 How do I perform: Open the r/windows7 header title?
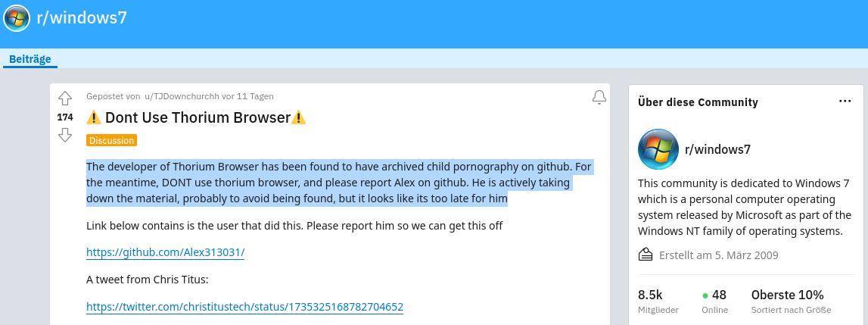[82, 17]
